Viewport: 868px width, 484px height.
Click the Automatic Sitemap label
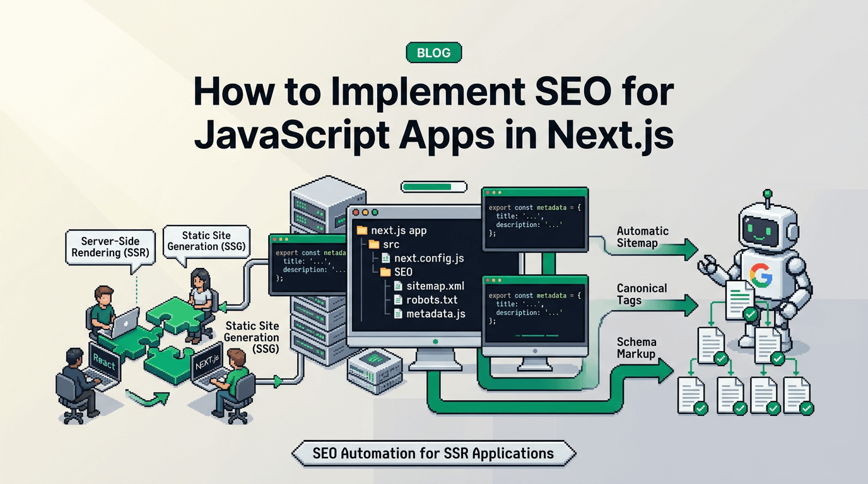[x=642, y=237]
